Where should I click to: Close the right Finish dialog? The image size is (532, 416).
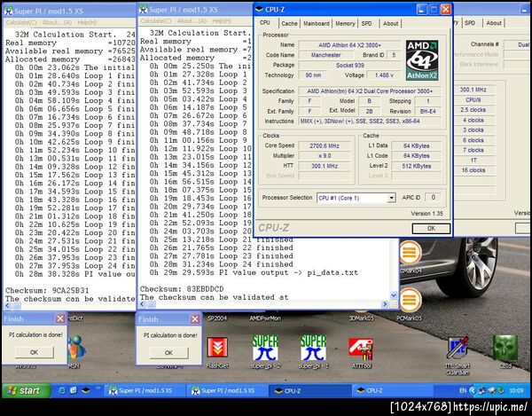(194, 318)
